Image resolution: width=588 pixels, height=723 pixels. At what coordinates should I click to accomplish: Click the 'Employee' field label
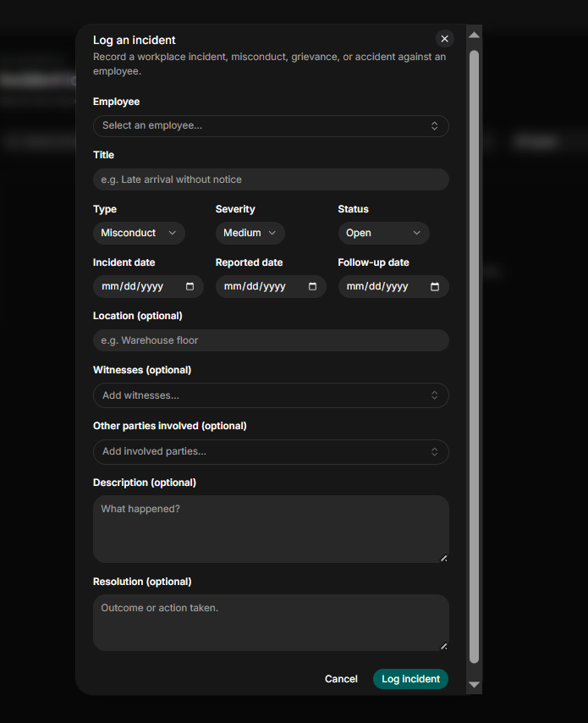116,102
